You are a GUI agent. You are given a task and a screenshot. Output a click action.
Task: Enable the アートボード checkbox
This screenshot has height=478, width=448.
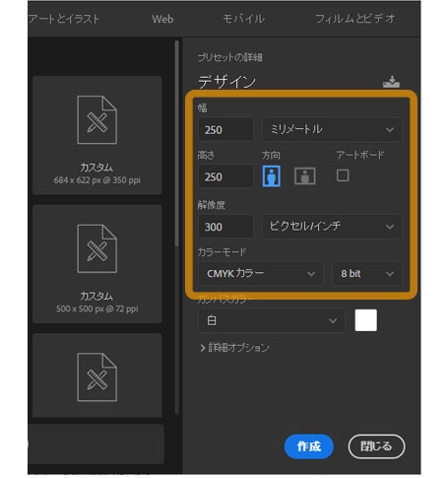[x=343, y=175]
